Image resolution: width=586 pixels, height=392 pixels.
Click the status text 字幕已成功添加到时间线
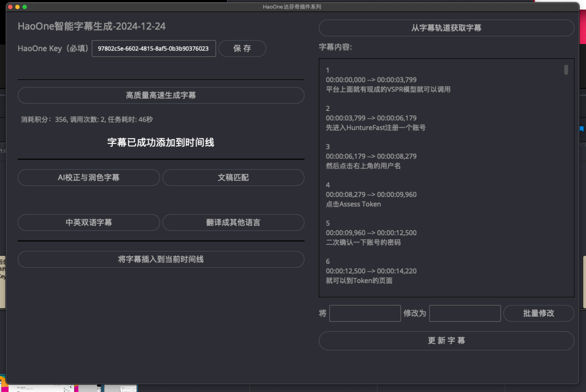[x=161, y=142]
